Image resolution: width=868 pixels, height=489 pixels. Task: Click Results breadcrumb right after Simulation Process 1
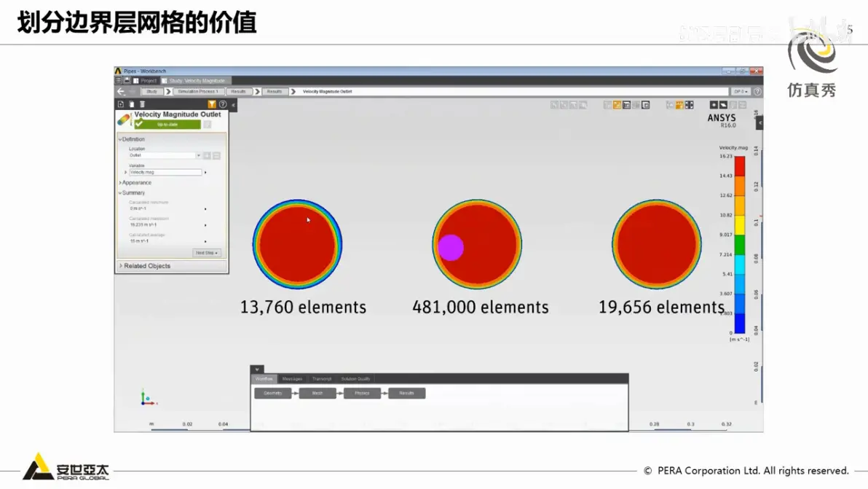pyautogui.click(x=238, y=91)
